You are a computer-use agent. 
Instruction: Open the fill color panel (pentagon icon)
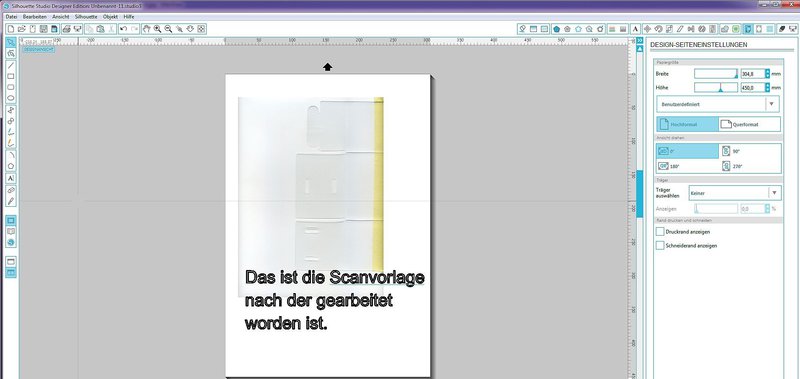(556, 29)
